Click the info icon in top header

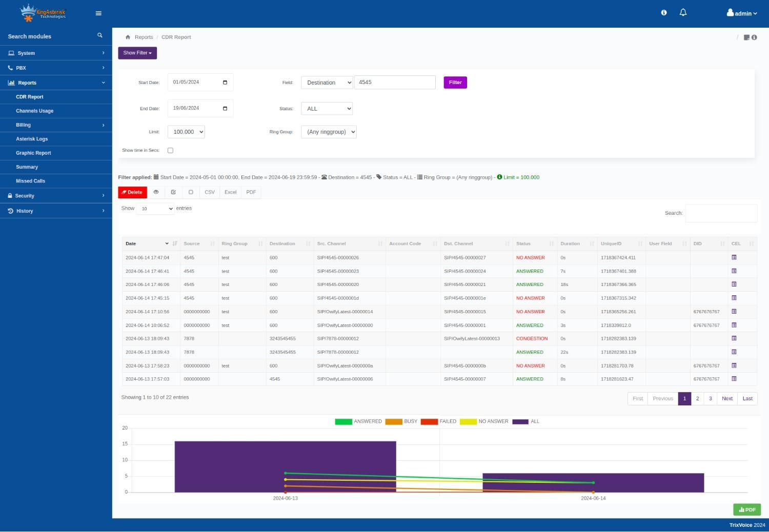tap(664, 13)
